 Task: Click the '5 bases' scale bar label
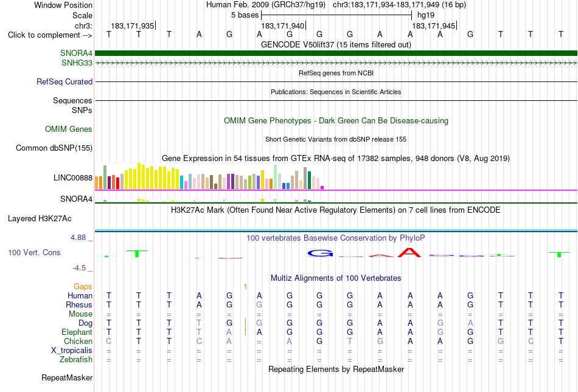pos(245,15)
